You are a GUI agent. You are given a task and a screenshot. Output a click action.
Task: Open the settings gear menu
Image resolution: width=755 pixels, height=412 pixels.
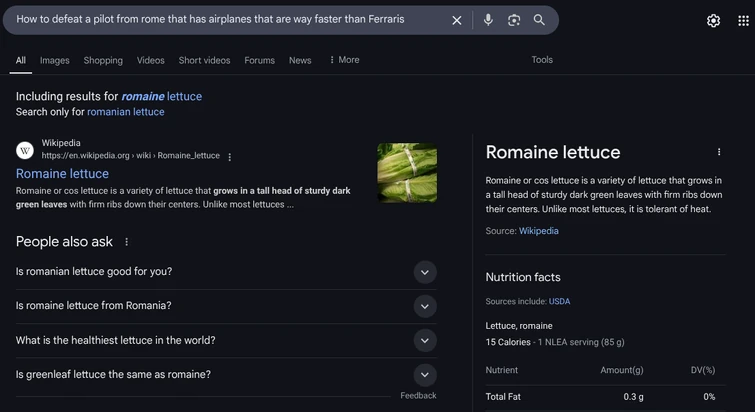(713, 21)
